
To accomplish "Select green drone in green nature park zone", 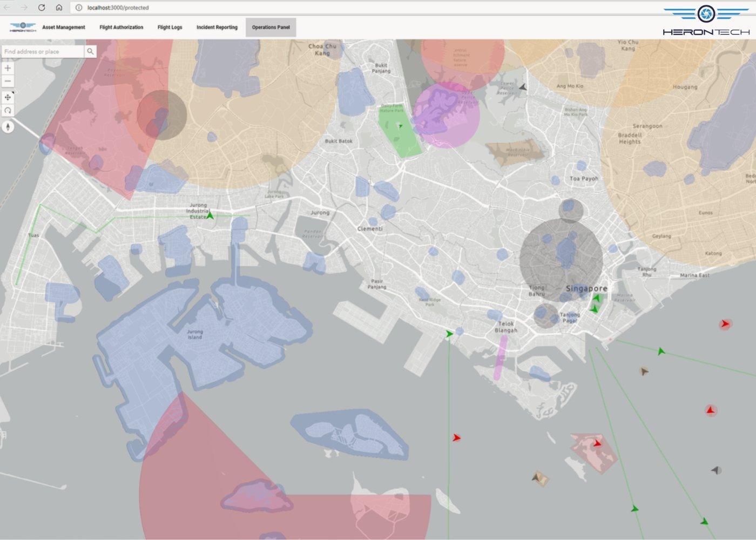I will (x=400, y=125).
